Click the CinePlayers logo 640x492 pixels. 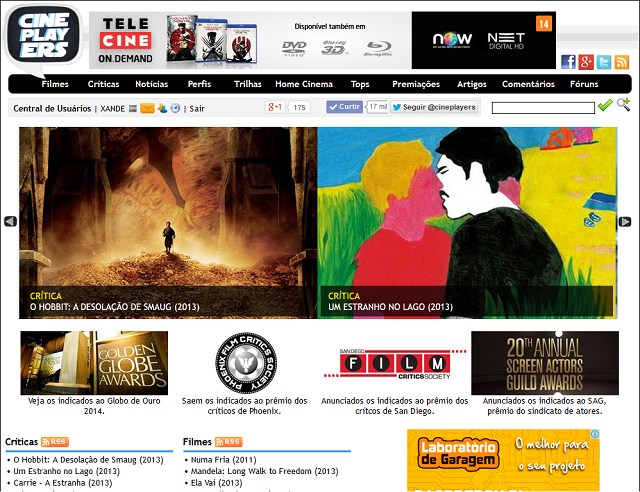pos(43,39)
